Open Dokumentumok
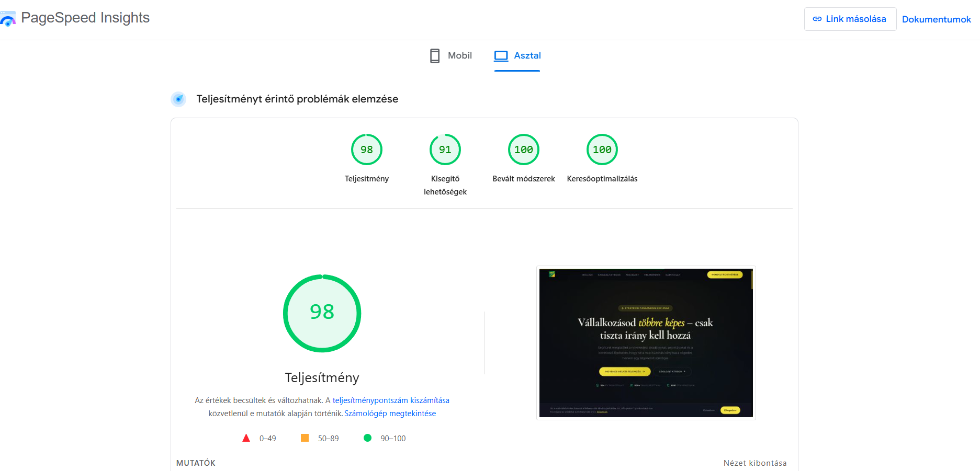980x471 pixels. (936, 19)
